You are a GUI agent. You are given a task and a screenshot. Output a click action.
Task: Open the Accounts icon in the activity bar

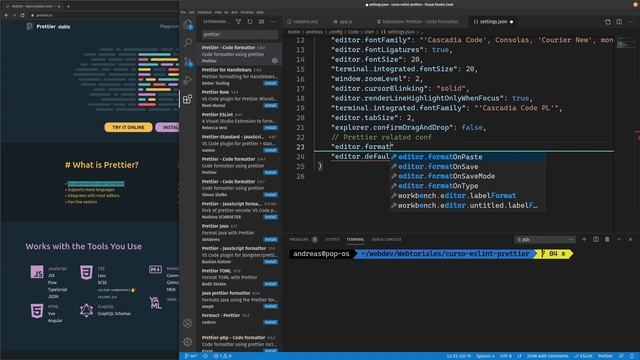point(188,323)
